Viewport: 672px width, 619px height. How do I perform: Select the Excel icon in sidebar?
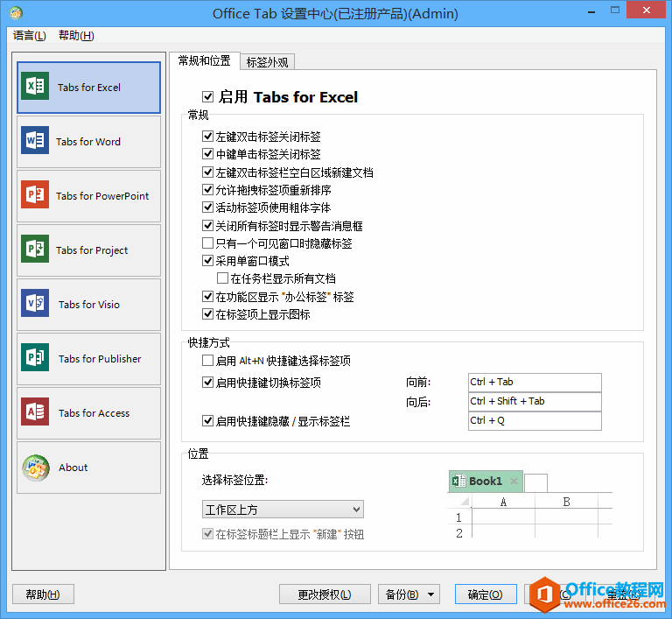pyautogui.click(x=35, y=86)
